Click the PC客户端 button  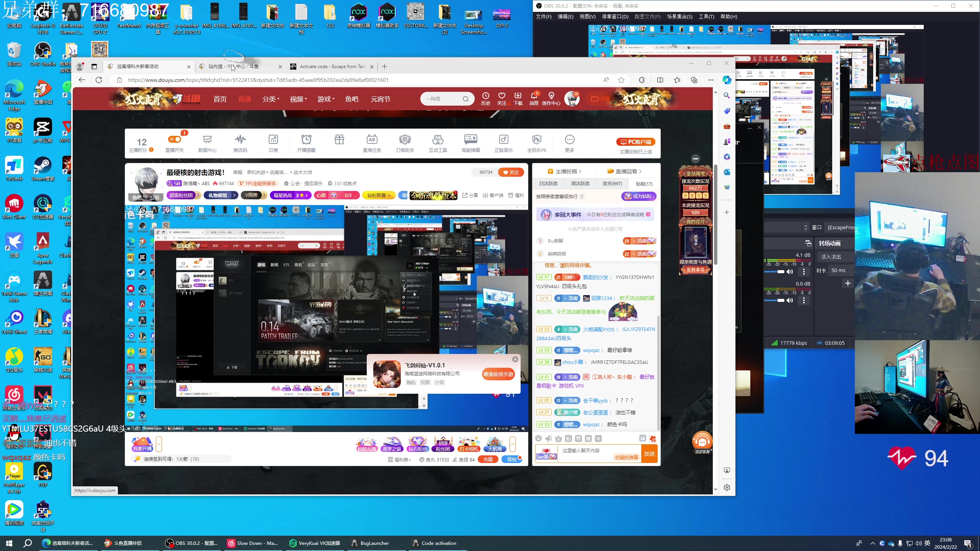click(x=636, y=142)
